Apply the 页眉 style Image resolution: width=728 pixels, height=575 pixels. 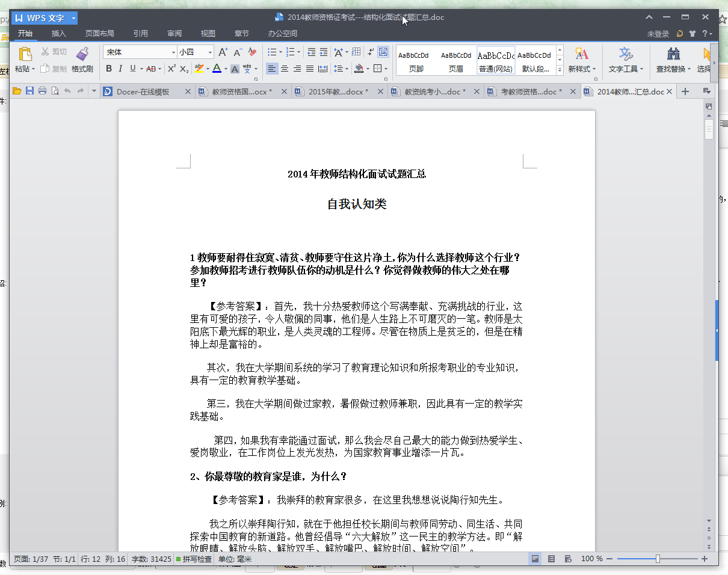[455, 61]
